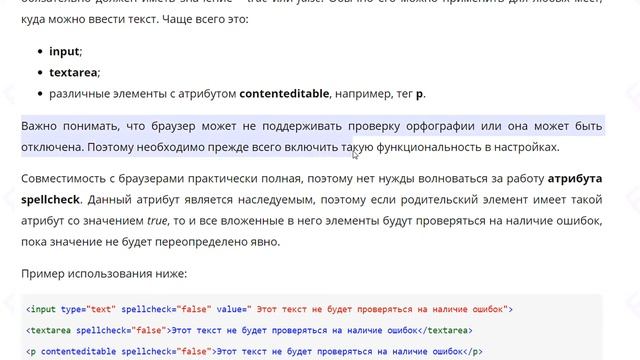Click the text "пока значение не будет переопределено явно."
This screenshot has height=360, width=640.
pyautogui.click(x=151, y=242)
